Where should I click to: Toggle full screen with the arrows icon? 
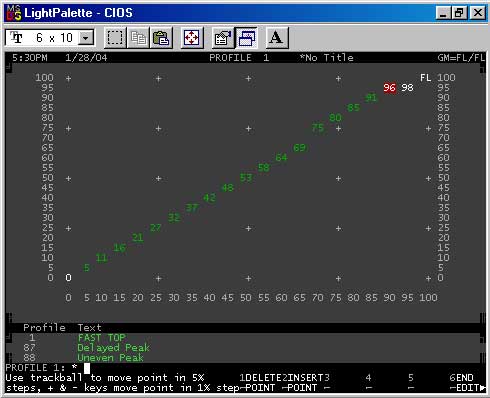click(x=192, y=38)
